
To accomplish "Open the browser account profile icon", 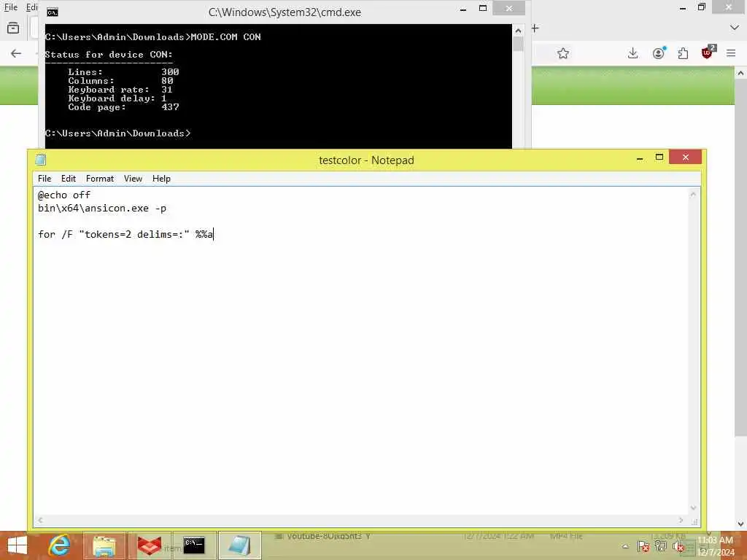I will click(x=659, y=53).
